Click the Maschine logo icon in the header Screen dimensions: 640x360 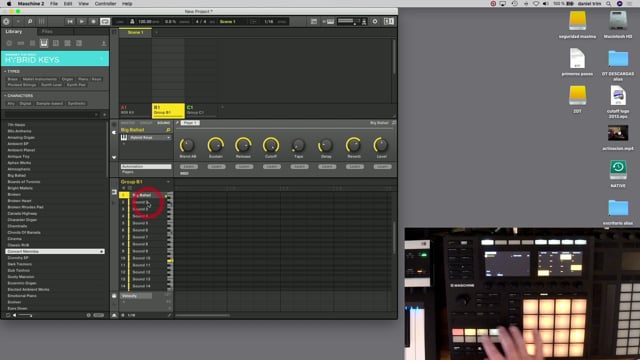6,21
